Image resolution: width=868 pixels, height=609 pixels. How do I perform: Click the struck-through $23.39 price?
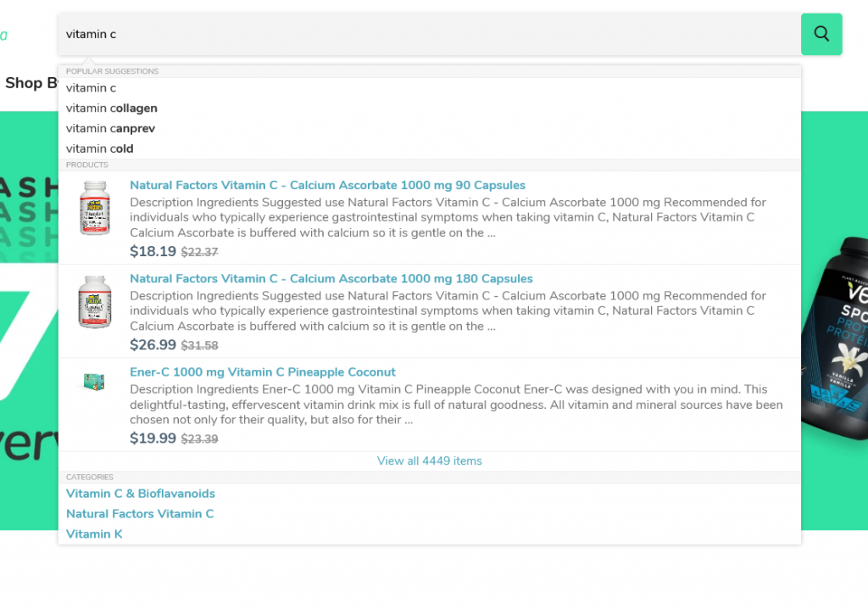pos(199,439)
